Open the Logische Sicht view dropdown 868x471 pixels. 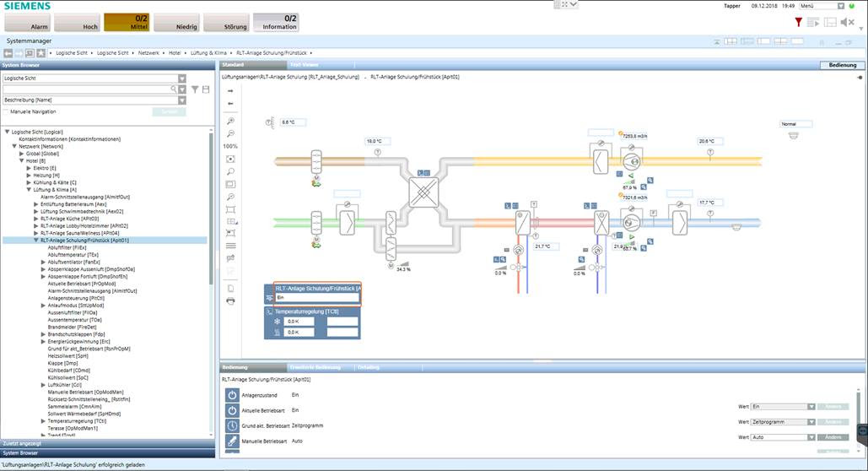181,78
